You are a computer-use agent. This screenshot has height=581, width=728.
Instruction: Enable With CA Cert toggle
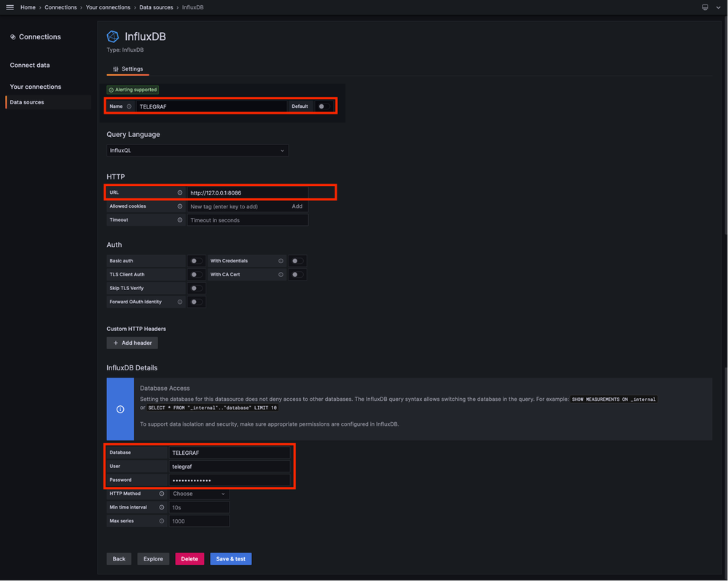pos(297,275)
